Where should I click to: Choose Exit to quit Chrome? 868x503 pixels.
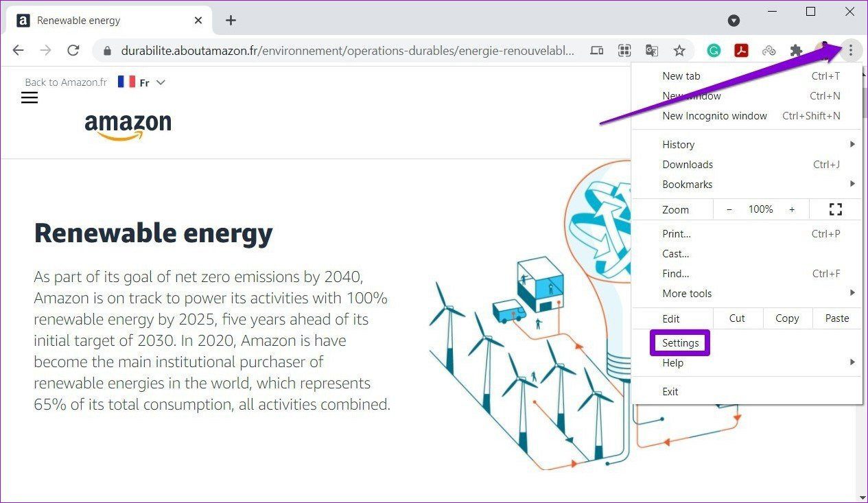(x=747, y=392)
